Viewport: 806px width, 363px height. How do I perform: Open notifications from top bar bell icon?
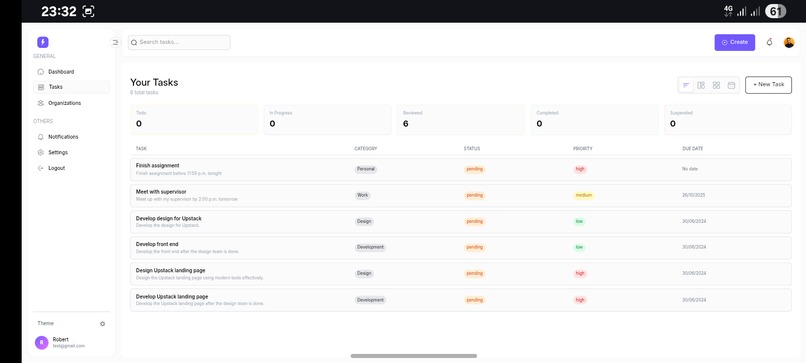coord(770,42)
